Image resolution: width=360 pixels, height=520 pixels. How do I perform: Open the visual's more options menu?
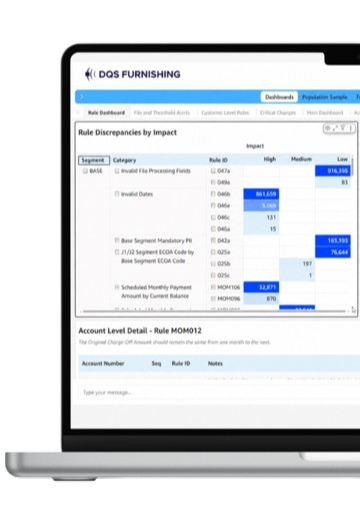pos(351,128)
